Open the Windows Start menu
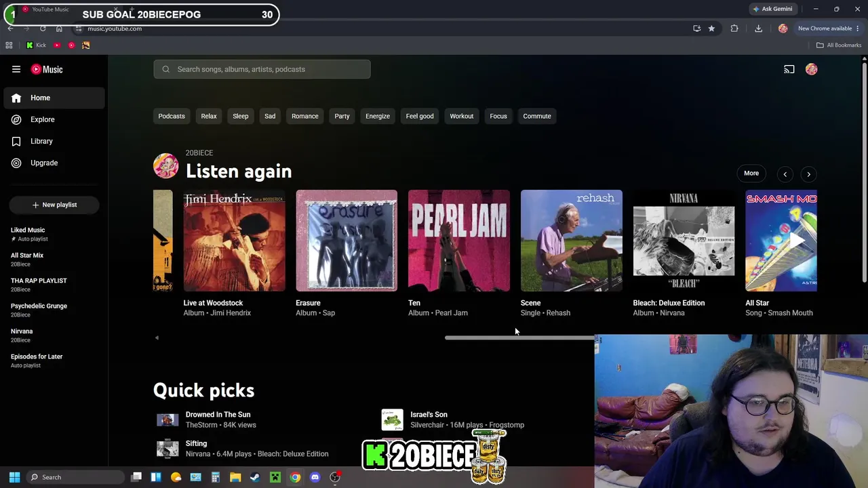This screenshot has width=868, height=488. coord(14,477)
